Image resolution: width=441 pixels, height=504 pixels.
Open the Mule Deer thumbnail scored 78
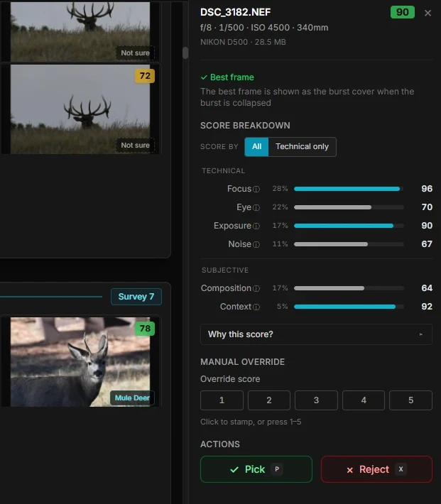pos(80,362)
